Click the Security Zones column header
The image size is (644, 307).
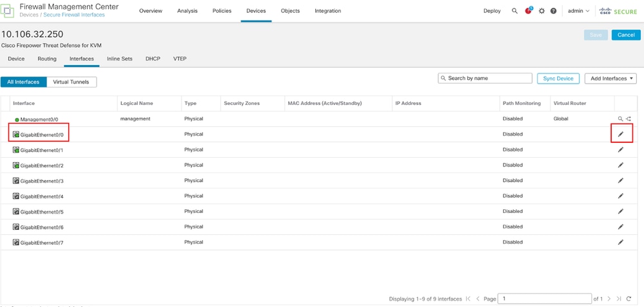point(242,103)
